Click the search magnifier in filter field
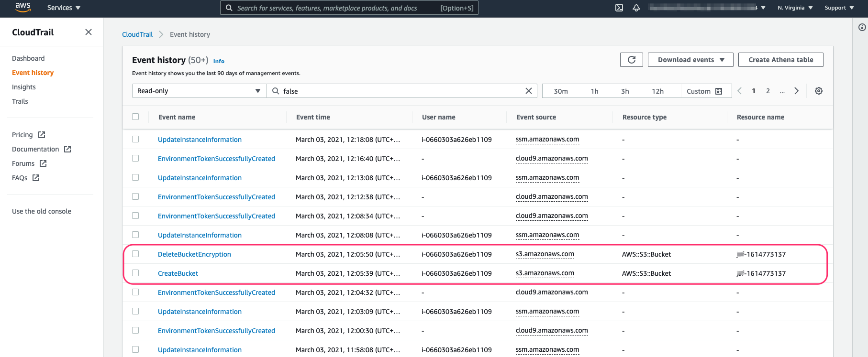Screen dimensions: 868x357 point(276,91)
